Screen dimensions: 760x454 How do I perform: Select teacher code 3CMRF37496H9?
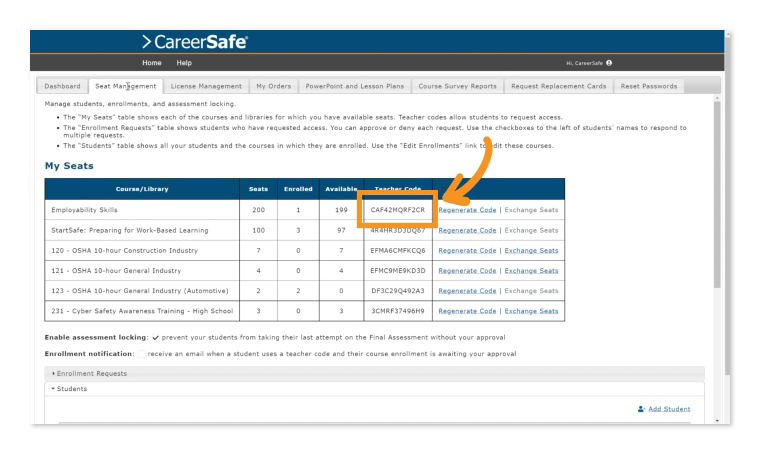398,311
